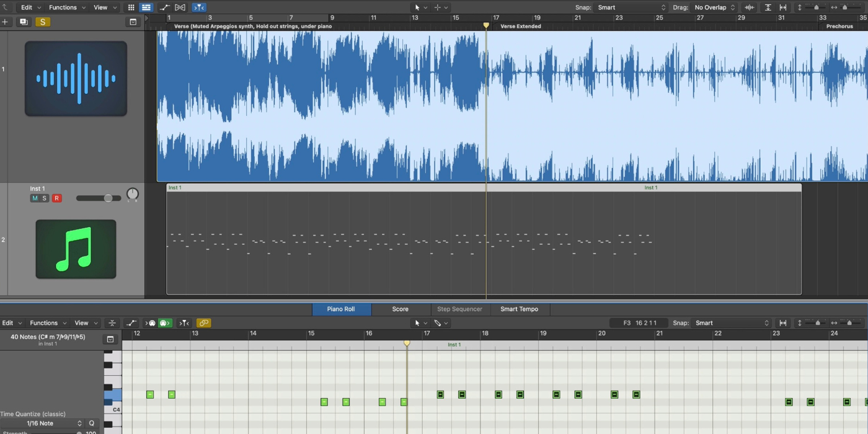
Task: Toggle MIDI In button in piano roll
Action: [x=151, y=323]
